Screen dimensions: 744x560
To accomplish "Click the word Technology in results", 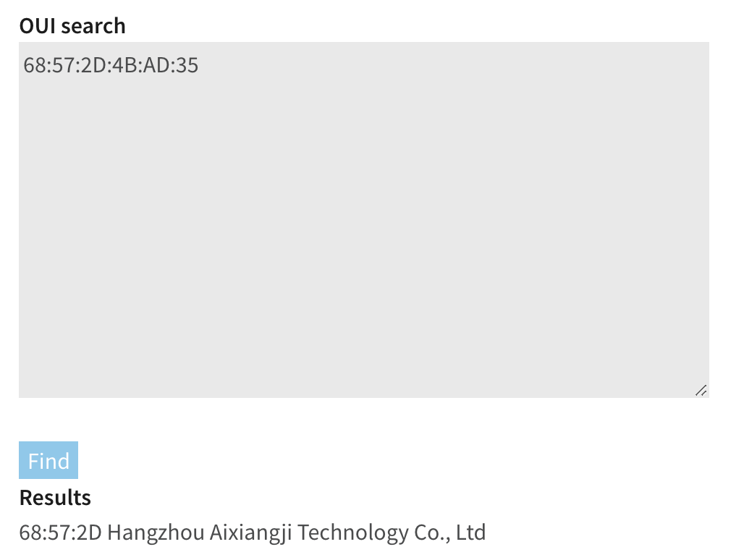I will [352, 533].
